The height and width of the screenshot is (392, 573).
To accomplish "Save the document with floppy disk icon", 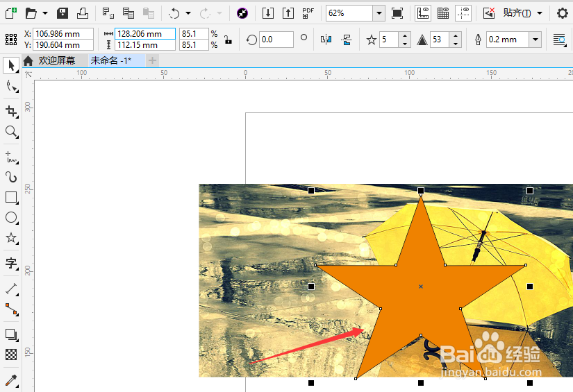I will pos(63,13).
